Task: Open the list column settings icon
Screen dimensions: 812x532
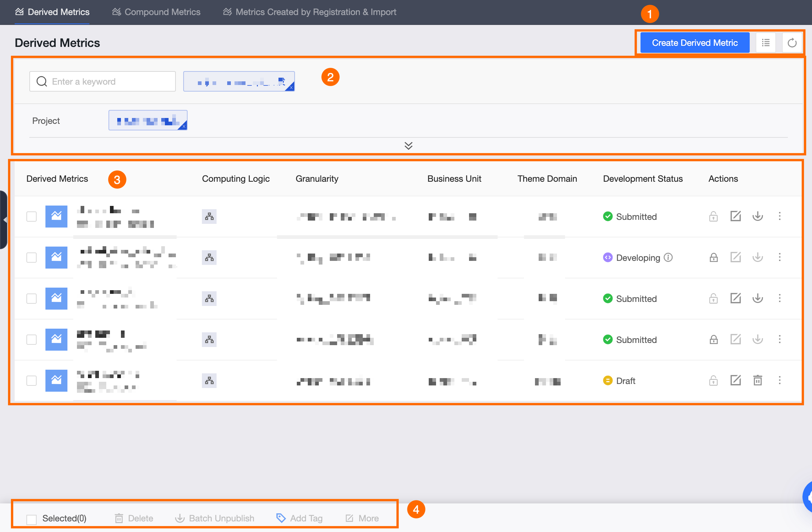Action: click(765, 43)
